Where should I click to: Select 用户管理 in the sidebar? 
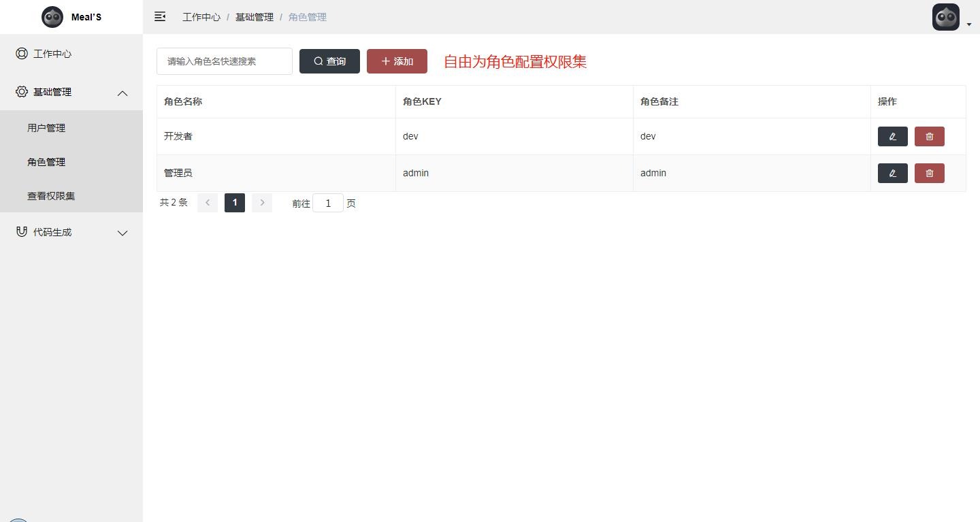coord(46,128)
